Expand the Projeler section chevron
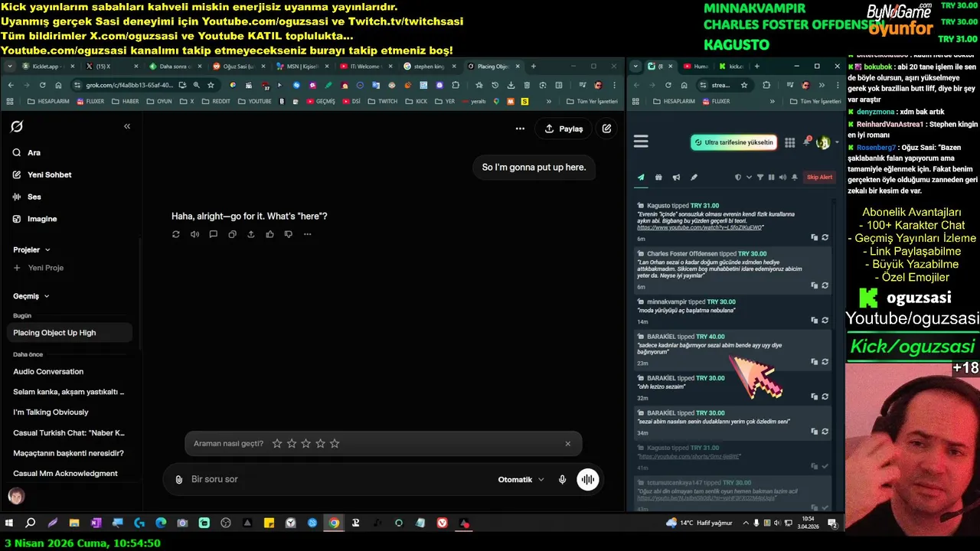Viewport: 980px width, 551px height. tap(47, 249)
